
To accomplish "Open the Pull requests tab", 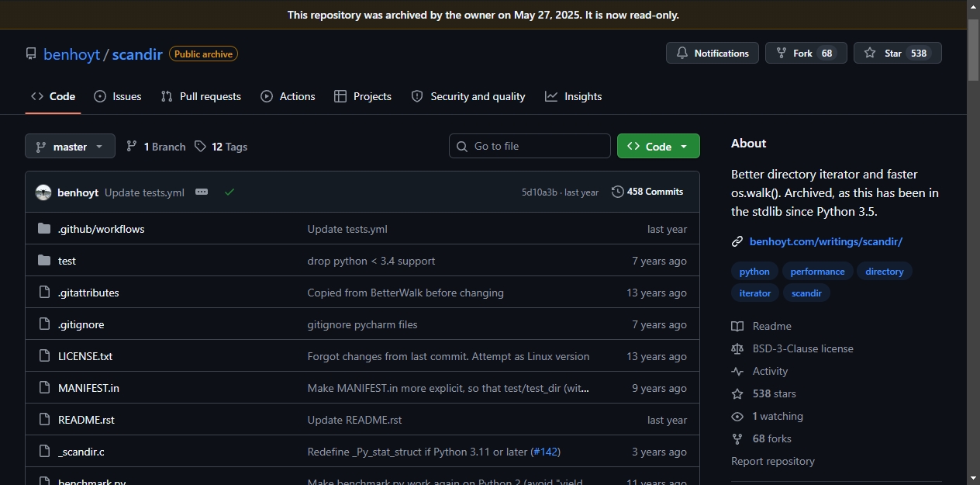I will click(x=201, y=96).
